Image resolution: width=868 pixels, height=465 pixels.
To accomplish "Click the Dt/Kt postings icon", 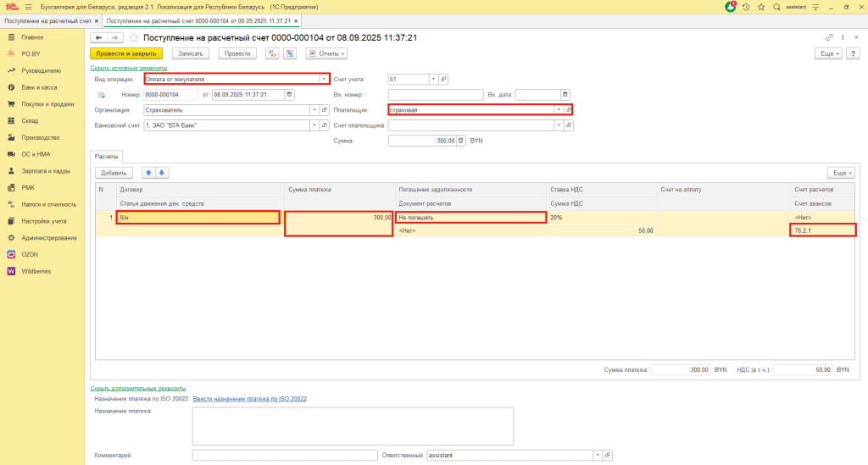I will coord(272,53).
